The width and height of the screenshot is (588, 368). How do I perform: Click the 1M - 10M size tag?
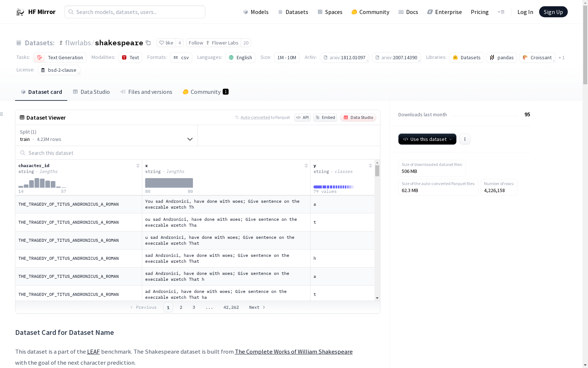[x=287, y=57]
